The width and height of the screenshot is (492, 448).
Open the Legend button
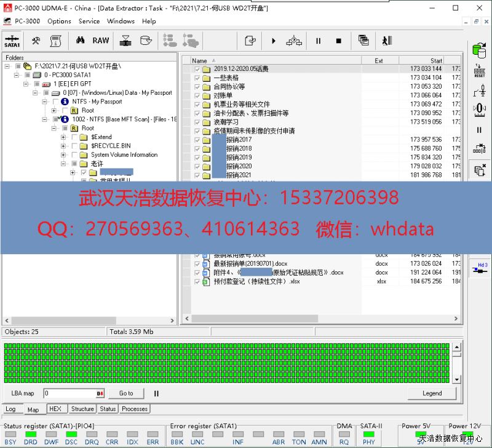pos(432,393)
